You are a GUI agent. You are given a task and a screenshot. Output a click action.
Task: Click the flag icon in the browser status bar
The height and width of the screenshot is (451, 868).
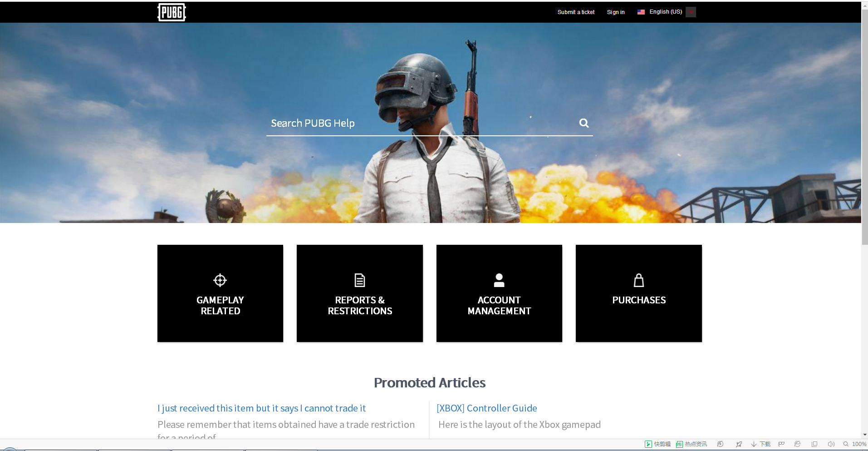[781, 444]
